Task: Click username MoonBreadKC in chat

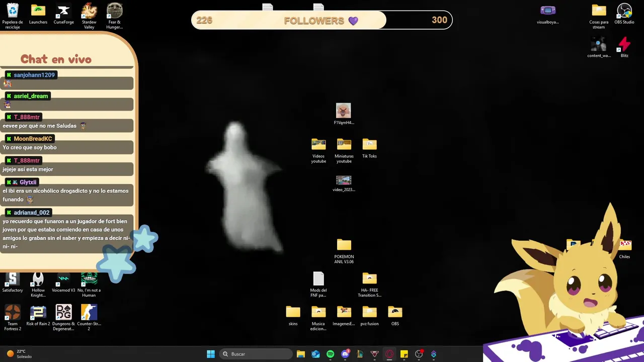Action: pyautogui.click(x=33, y=139)
